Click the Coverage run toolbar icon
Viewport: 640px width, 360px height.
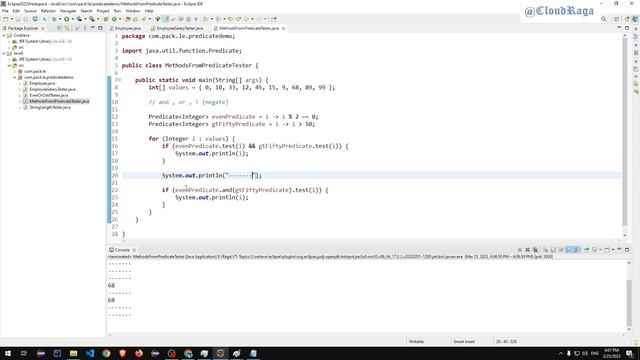pos(79,19)
